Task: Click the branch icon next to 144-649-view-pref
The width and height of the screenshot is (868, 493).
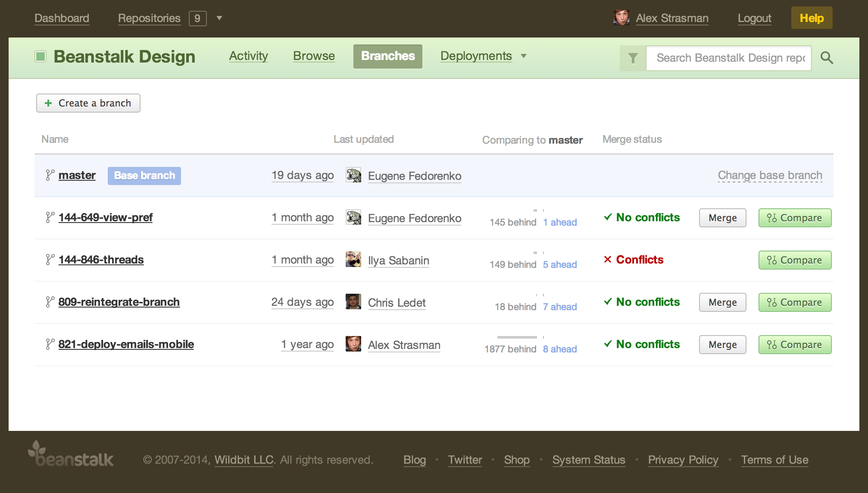Action: point(50,217)
